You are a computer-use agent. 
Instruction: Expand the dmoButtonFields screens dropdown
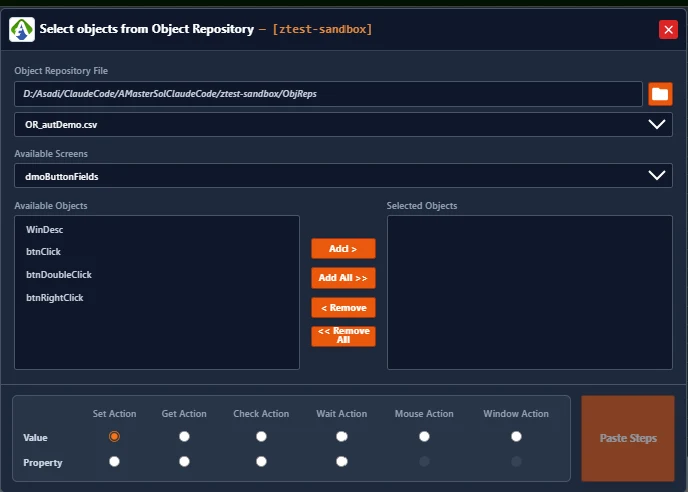(343, 176)
